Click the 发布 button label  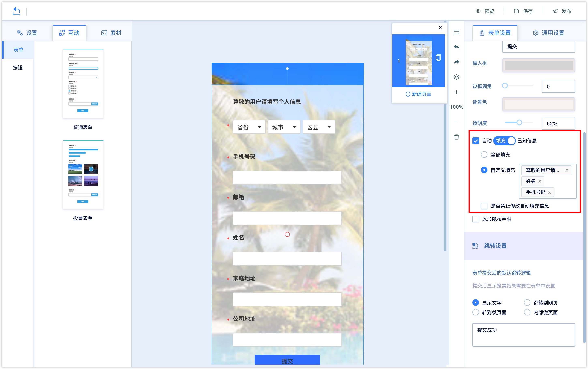[566, 11]
